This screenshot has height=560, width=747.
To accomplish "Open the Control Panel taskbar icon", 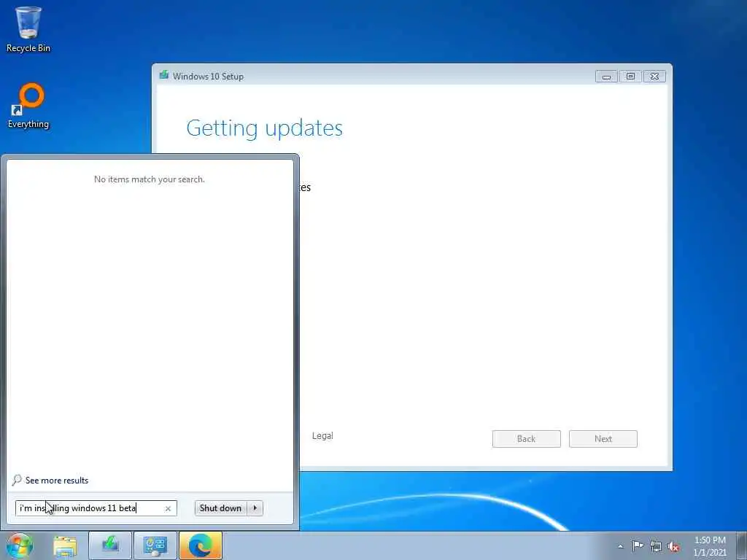I will [x=155, y=545].
